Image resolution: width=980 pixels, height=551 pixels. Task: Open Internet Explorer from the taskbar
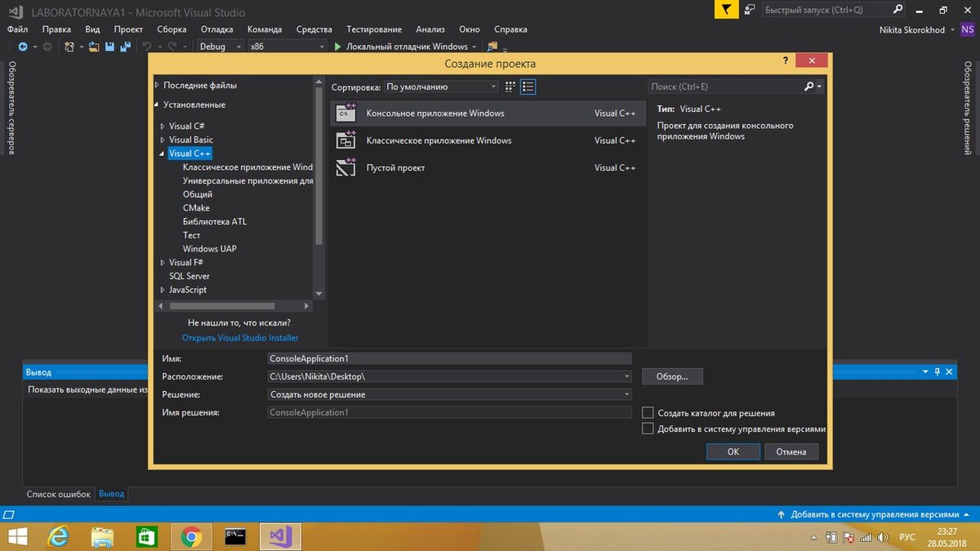tap(58, 536)
